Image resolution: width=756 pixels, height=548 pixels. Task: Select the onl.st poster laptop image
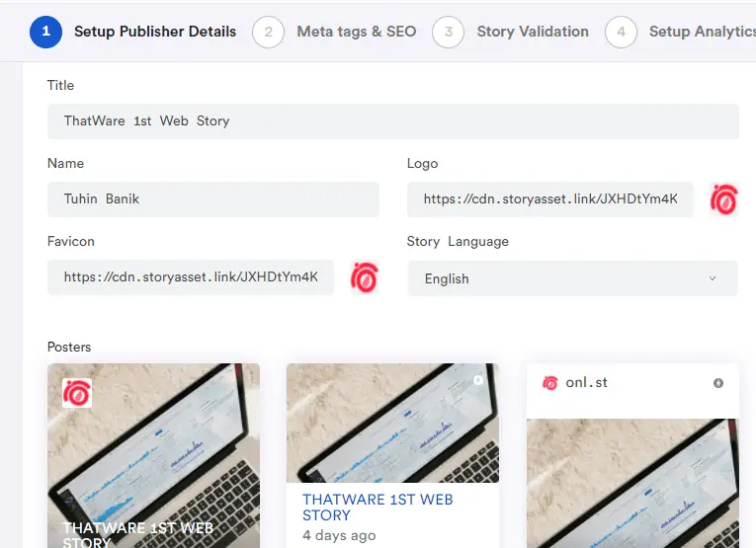click(x=632, y=483)
